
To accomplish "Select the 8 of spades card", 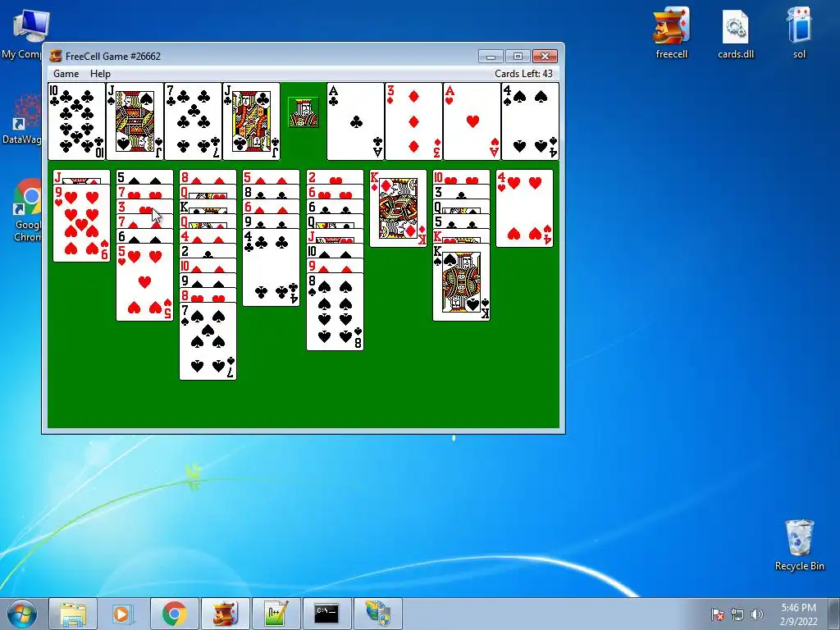I will point(335,312).
